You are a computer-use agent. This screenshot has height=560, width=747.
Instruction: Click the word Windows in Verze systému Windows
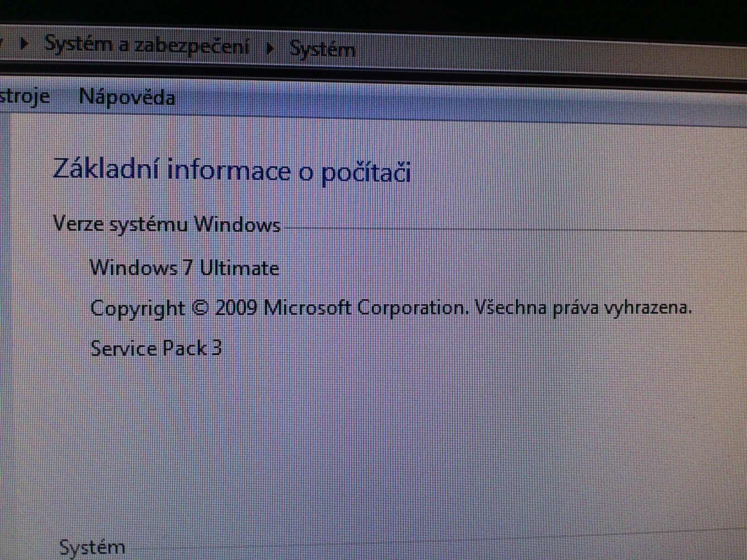click(237, 224)
